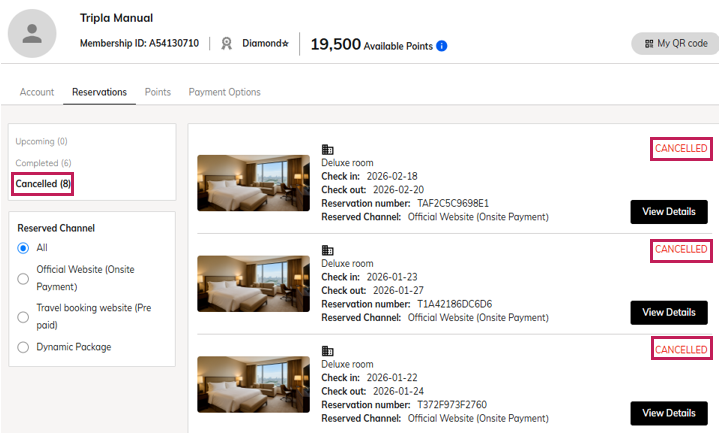The height and width of the screenshot is (433, 727).
Task: Select the All reserved channel radio
Action: click(23, 248)
